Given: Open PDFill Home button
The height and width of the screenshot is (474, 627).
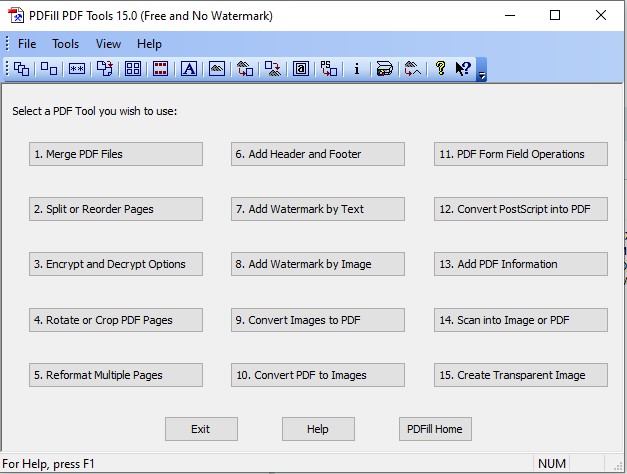Looking at the screenshot, I should pyautogui.click(x=435, y=429).
